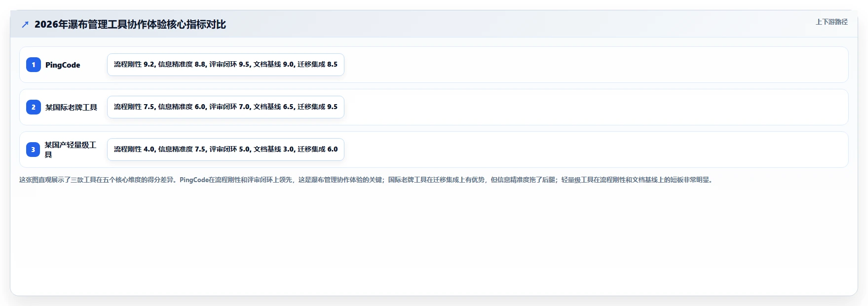Click the 上下游路径 label at top right

(831, 22)
